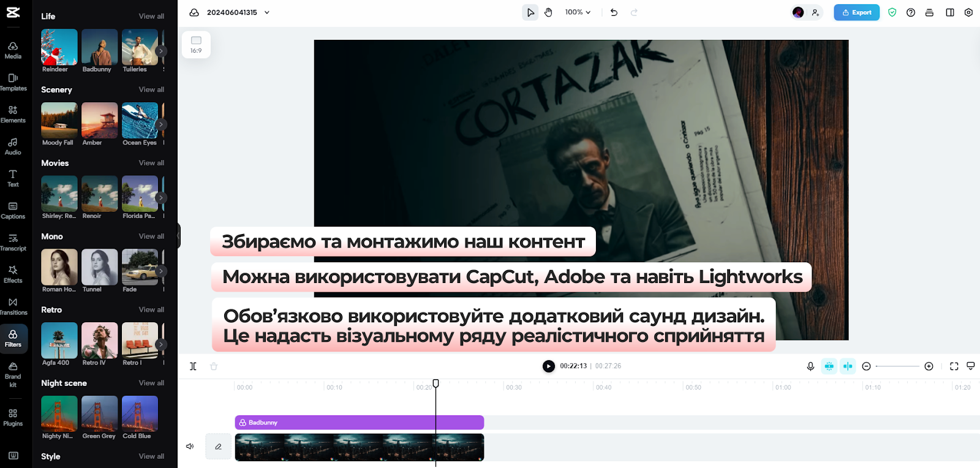Mute the video track audio
The height and width of the screenshot is (468, 980).
coord(190,447)
